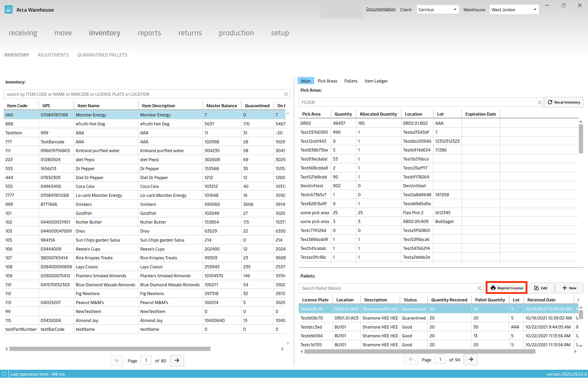
Task: Click New pallet button
Action: point(569,288)
